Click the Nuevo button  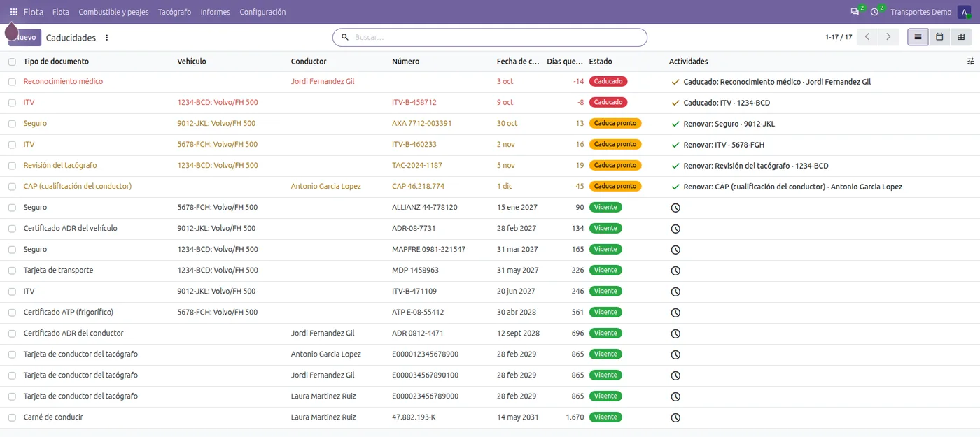pos(25,38)
